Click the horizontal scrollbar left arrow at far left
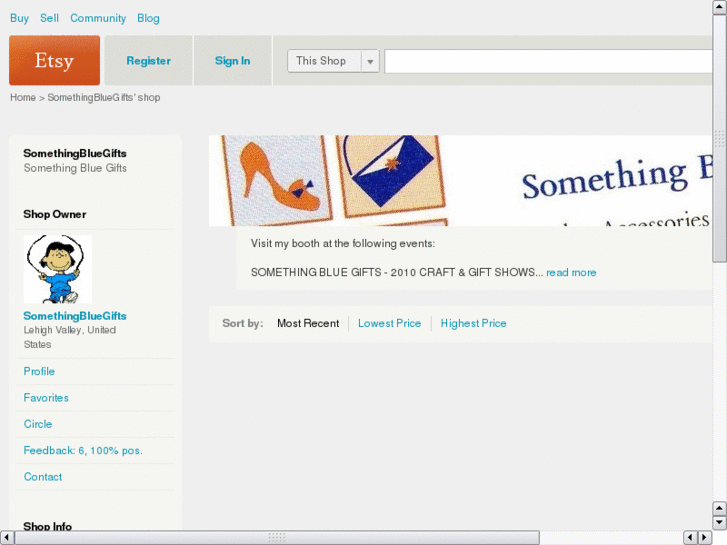Image resolution: width=727 pixels, height=545 pixels. click(6, 538)
